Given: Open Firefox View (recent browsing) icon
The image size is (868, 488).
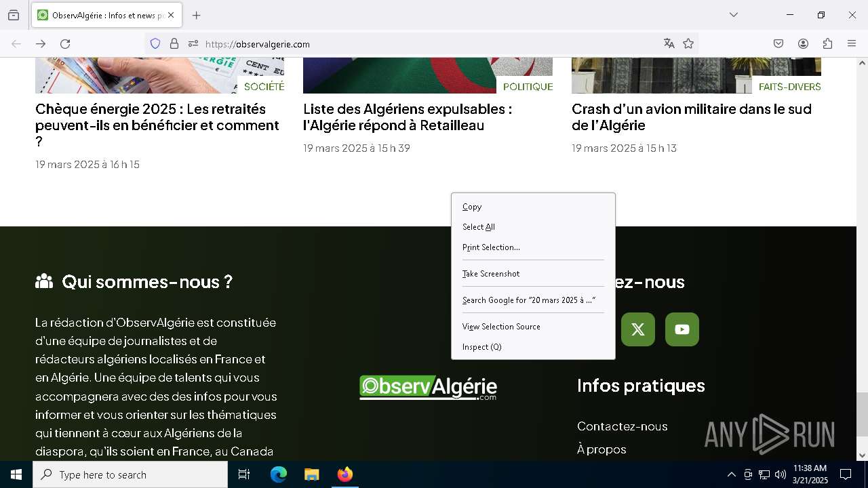Looking at the screenshot, I should point(14,15).
